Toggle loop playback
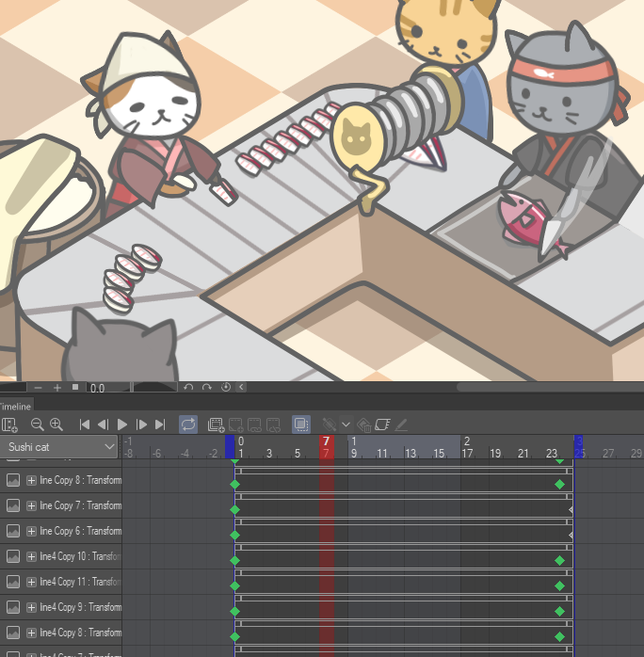Screen dimensions: 644x657 click(188, 424)
